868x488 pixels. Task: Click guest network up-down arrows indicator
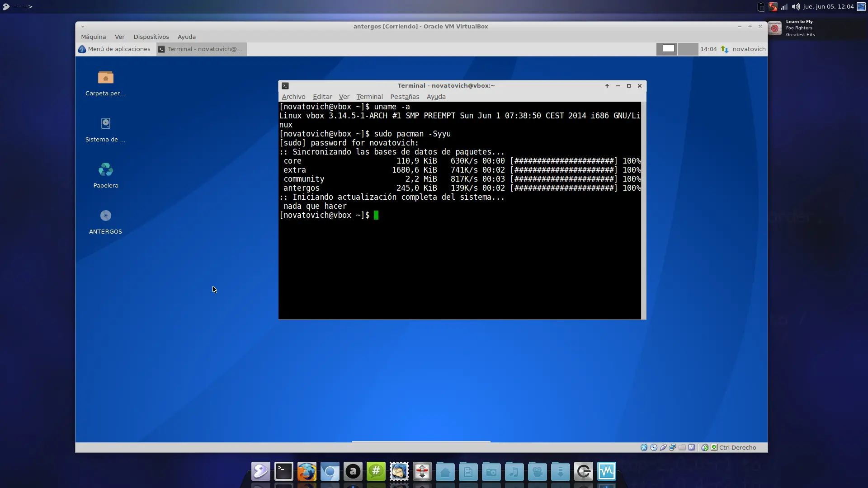725,49
